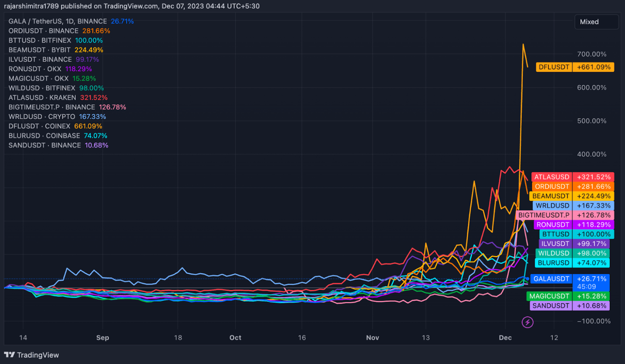
Task: Click the Nov label on time axis
Action: [373, 337]
